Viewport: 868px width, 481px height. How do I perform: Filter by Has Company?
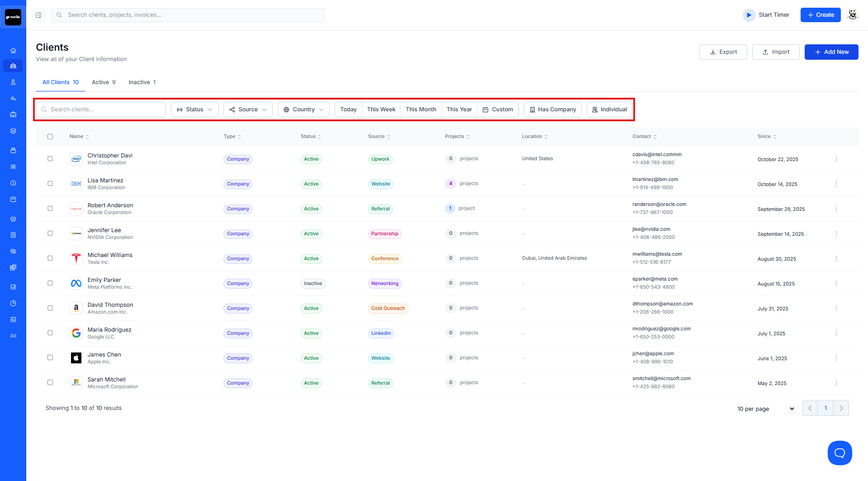(x=552, y=110)
